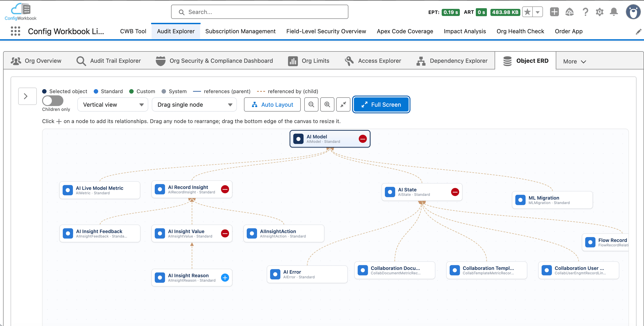Screen dimensions: 644x326
Task: Click the Collaboration Docu... node icon
Action: point(363,270)
